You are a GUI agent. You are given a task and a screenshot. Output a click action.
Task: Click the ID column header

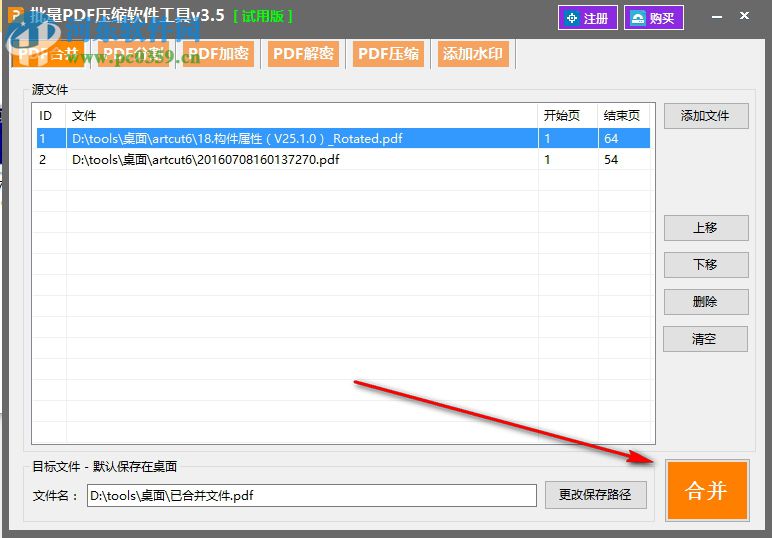click(51, 116)
